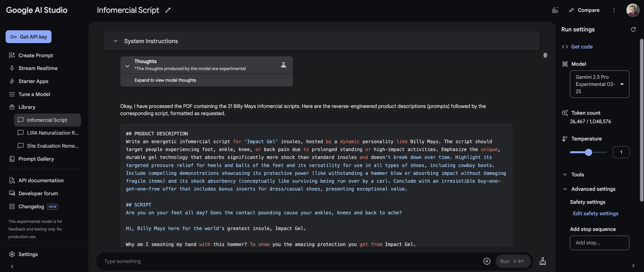Open the Gemini 2.5 Pro model dropdown

pos(599,84)
